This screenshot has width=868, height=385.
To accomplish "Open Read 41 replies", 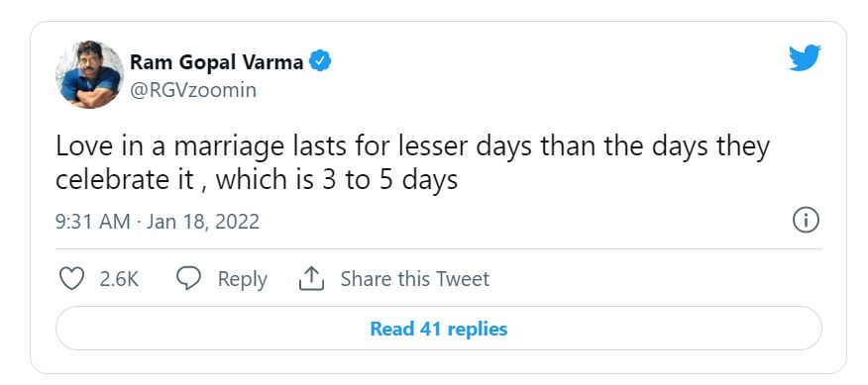I will (438, 329).
